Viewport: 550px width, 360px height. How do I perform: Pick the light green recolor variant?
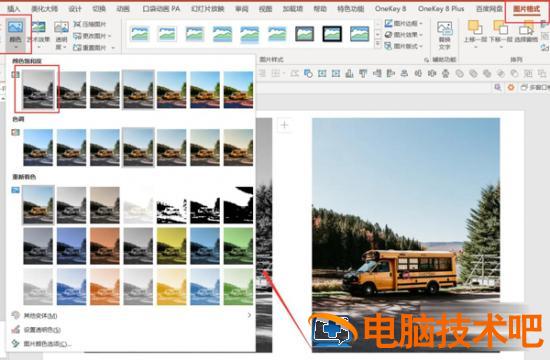[x=238, y=286]
